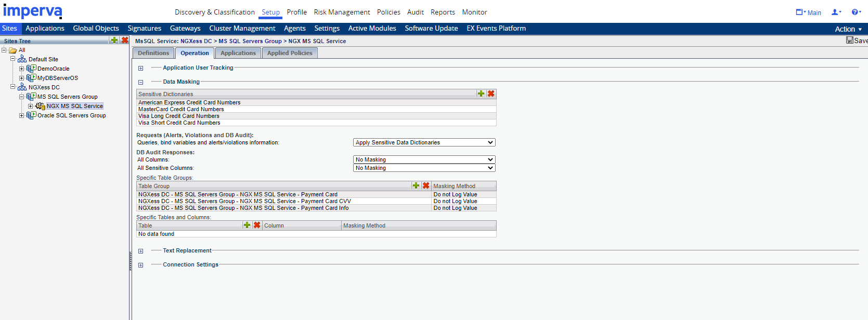The width and height of the screenshot is (868, 320).
Task: Expand the Application User Tracking section
Action: point(140,68)
